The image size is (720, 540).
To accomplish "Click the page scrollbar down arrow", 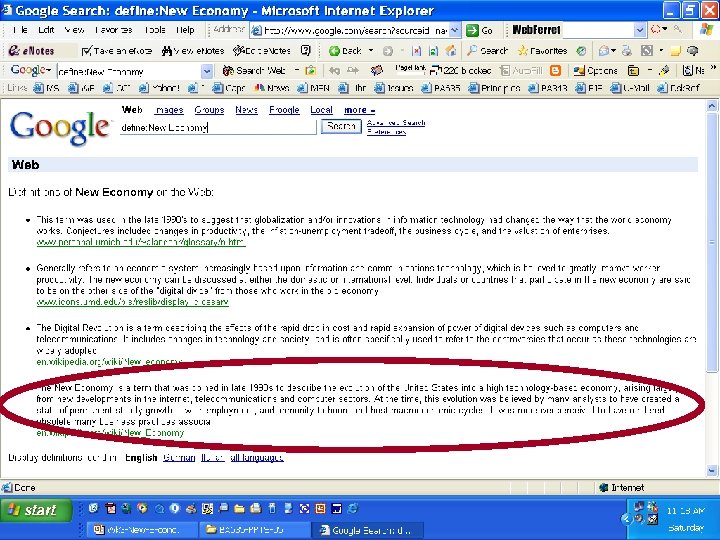I will [712, 471].
